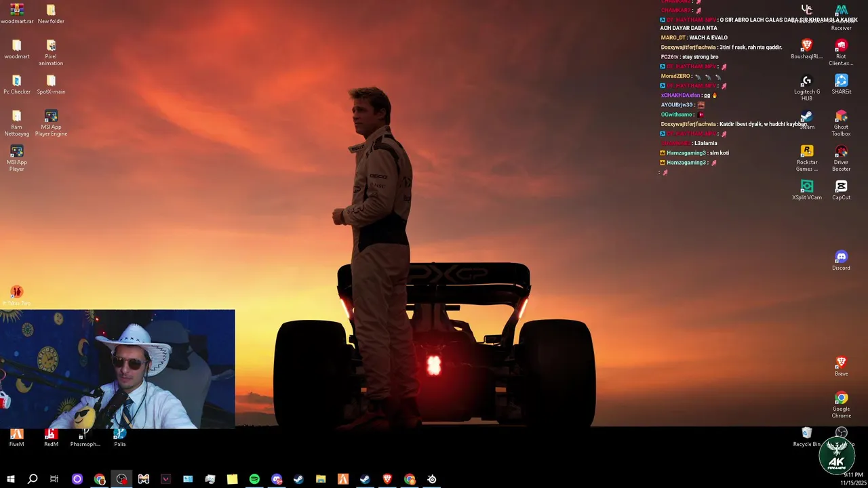Select the Driver Booster desktop shortcut

[841, 158]
